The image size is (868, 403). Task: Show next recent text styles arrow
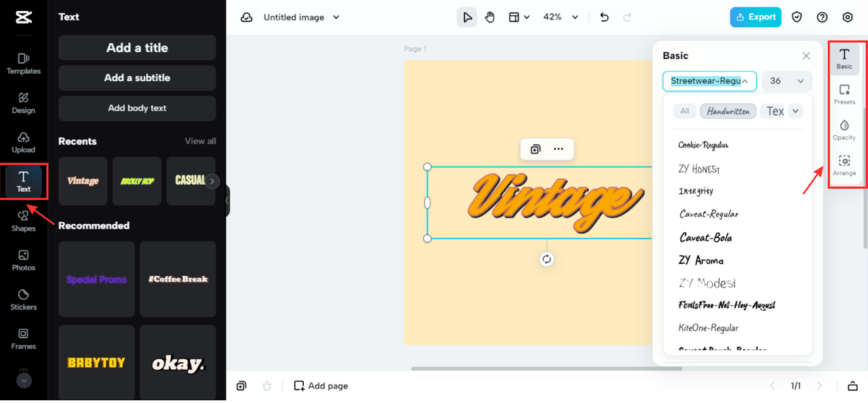click(213, 181)
